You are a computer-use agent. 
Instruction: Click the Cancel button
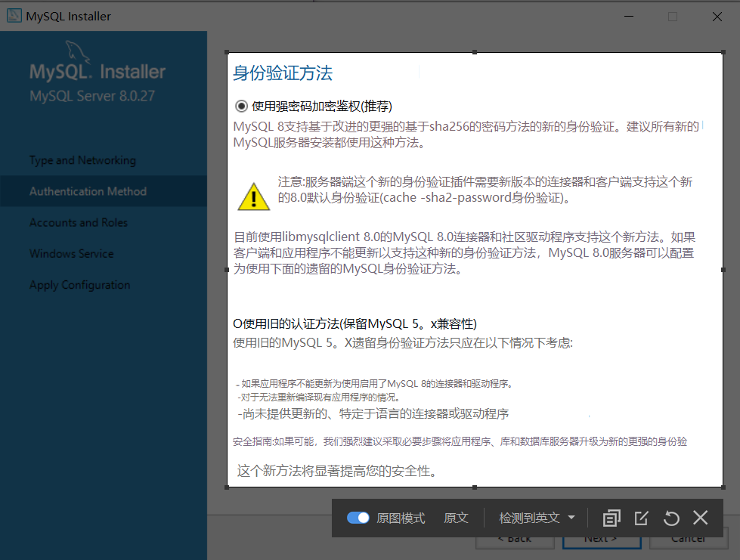[689, 538]
